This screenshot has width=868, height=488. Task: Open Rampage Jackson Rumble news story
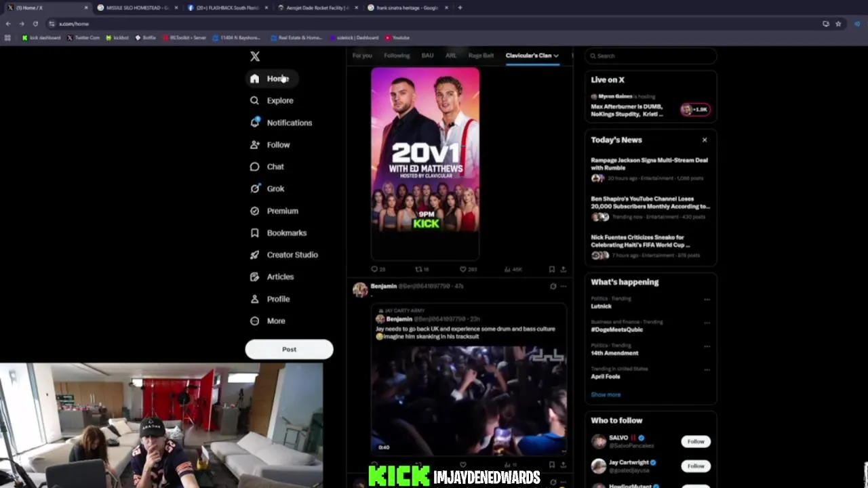pos(650,169)
